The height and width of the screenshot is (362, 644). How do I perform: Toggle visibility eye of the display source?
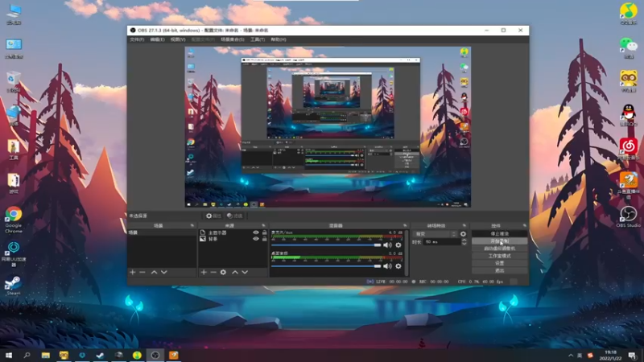pyautogui.click(x=256, y=232)
